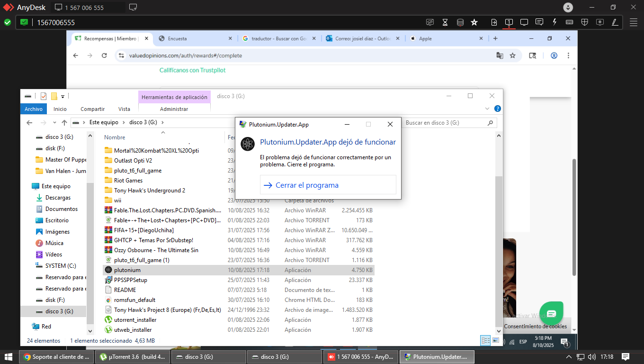Screen dimensions: 644x364
Task: Switch Explorer to details view icon
Action: [485, 340]
